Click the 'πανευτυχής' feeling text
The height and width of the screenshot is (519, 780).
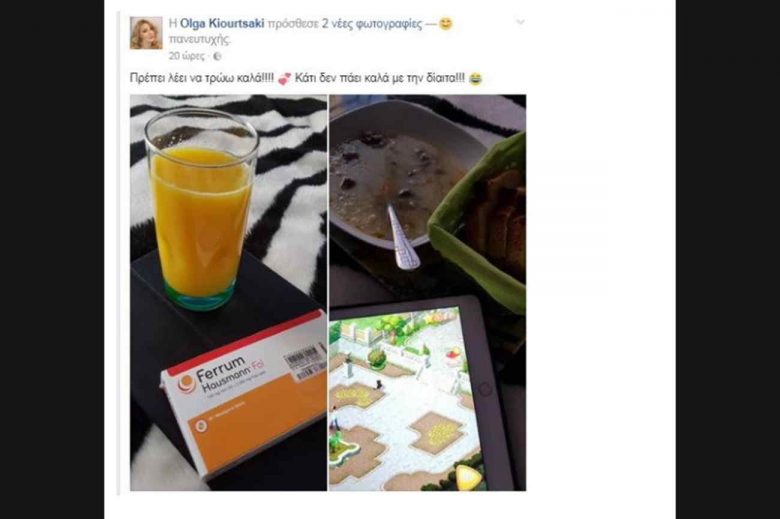pos(199,39)
